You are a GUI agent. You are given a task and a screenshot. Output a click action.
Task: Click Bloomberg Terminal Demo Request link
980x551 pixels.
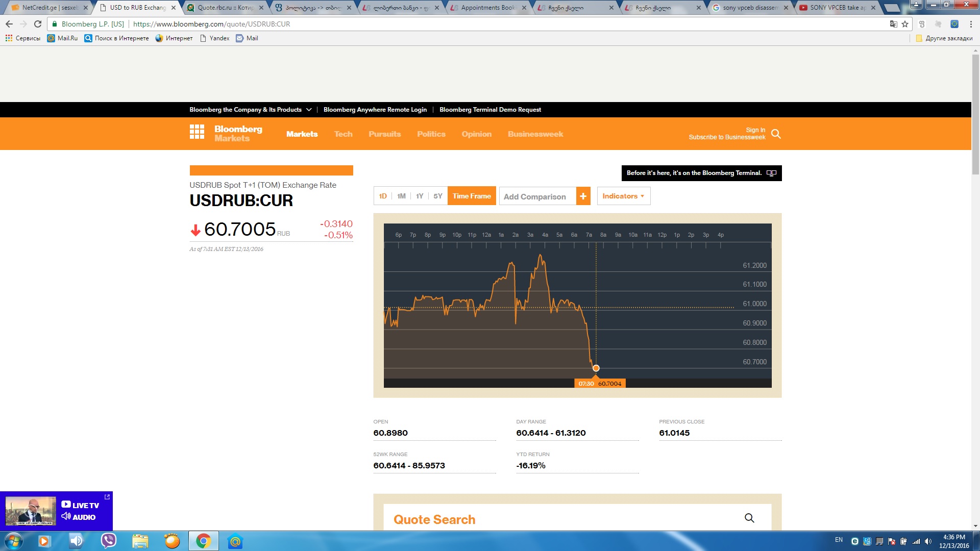click(490, 110)
